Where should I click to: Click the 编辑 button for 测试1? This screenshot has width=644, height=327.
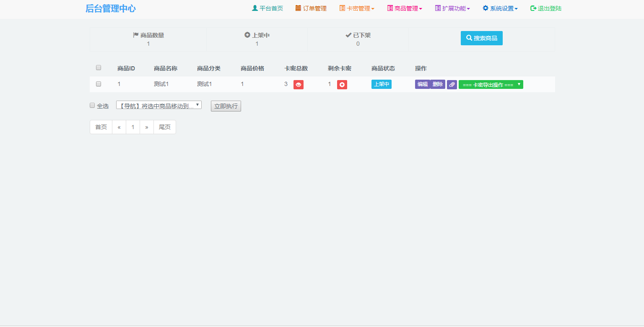[x=423, y=84]
